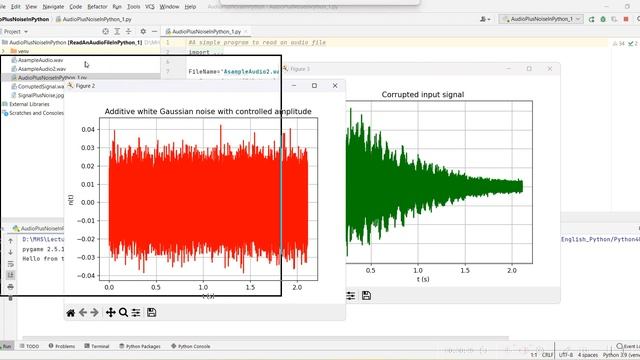Open the Edit menu
Screen dimensions: 640x360
(16, 7)
